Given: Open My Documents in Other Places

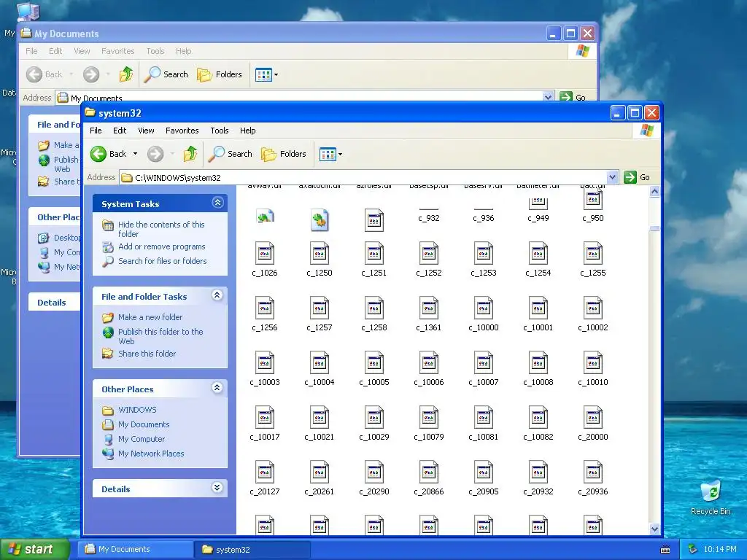Looking at the screenshot, I should (144, 424).
